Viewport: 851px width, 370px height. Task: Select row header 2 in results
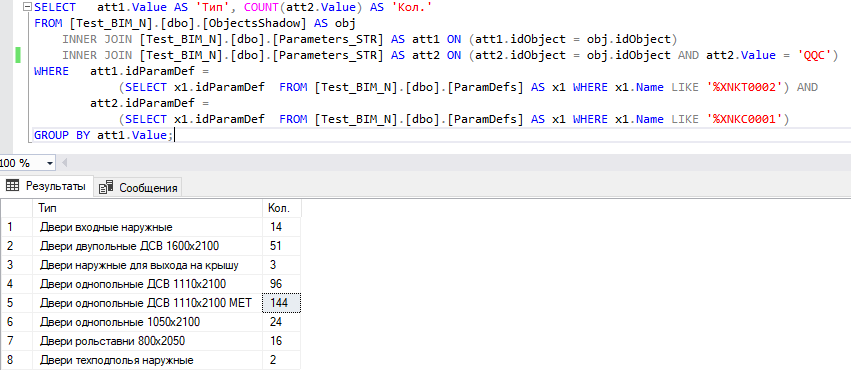pos(17,246)
